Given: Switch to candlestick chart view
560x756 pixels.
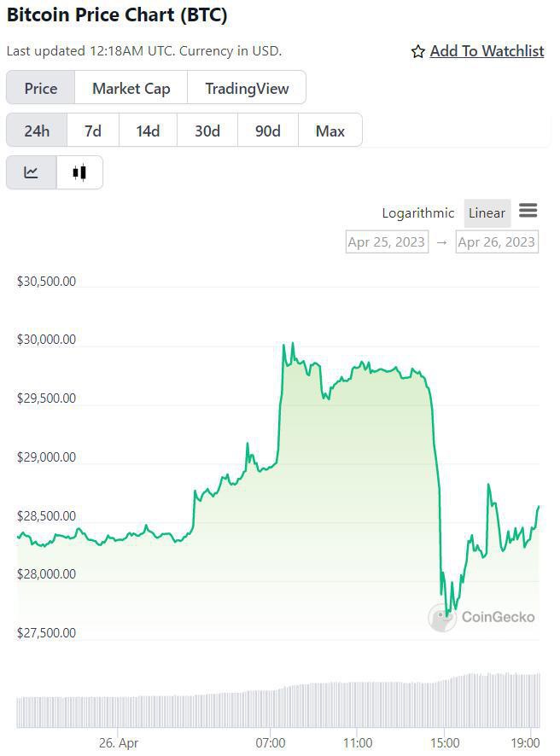Looking at the screenshot, I should point(79,172).
